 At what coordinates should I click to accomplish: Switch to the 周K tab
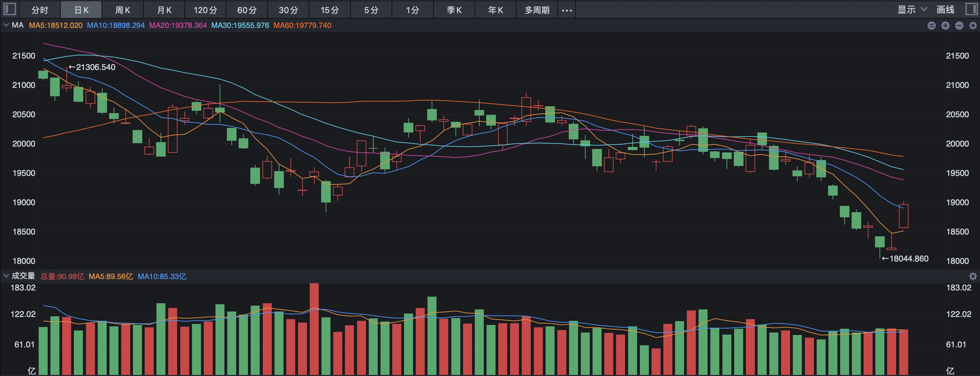(x=123, y=10)
